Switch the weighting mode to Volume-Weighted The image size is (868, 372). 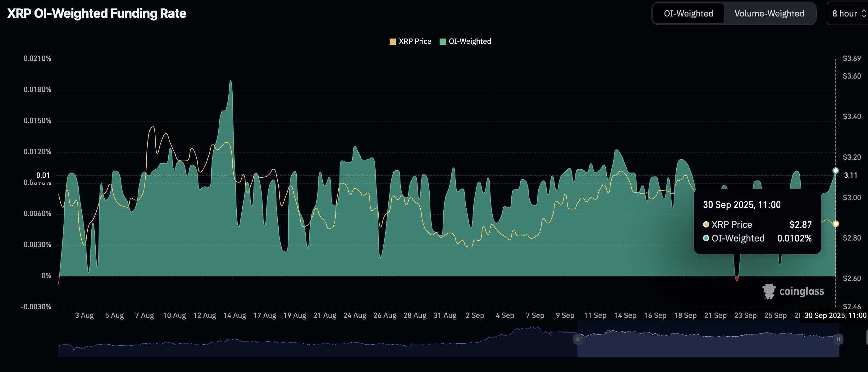coord(769,13)
